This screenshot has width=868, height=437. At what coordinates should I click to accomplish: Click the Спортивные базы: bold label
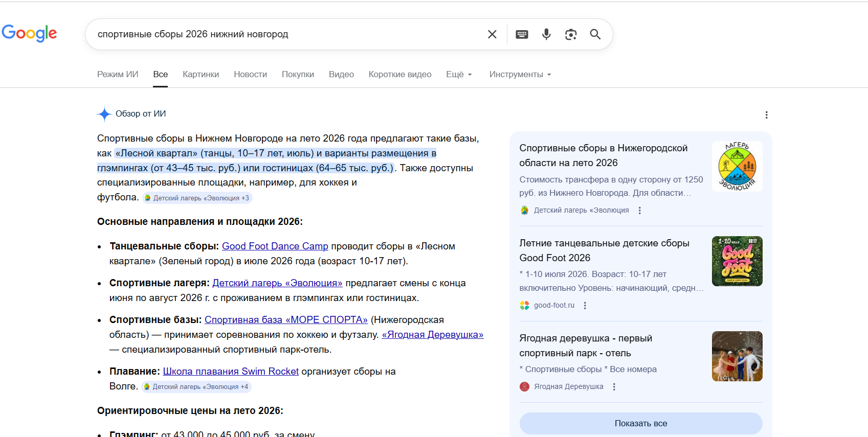155,320
